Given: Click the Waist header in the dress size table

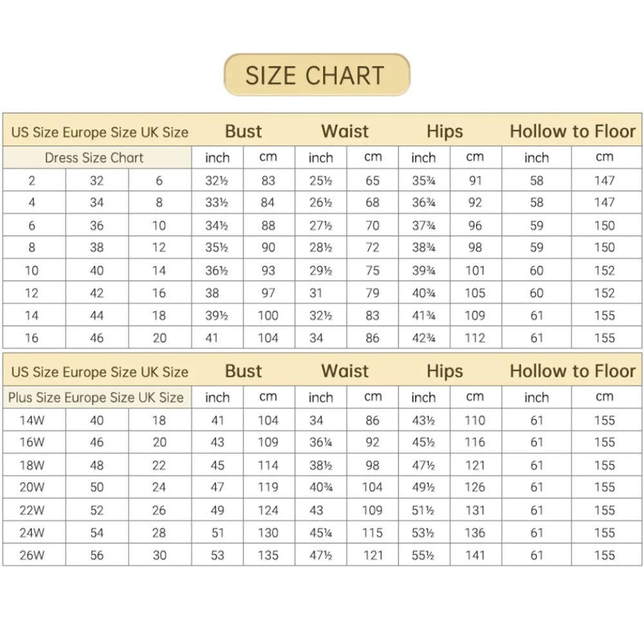Looking at the screenshot, I should point(345,131).
